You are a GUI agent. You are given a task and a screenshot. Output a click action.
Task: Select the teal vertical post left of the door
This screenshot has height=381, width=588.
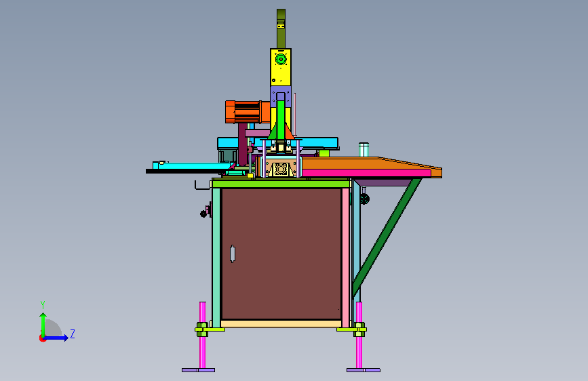216,257
